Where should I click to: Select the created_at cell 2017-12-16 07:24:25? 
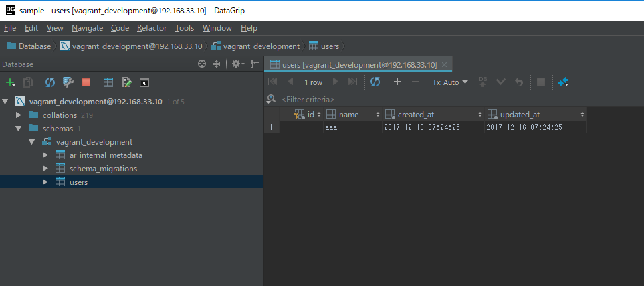434,127
